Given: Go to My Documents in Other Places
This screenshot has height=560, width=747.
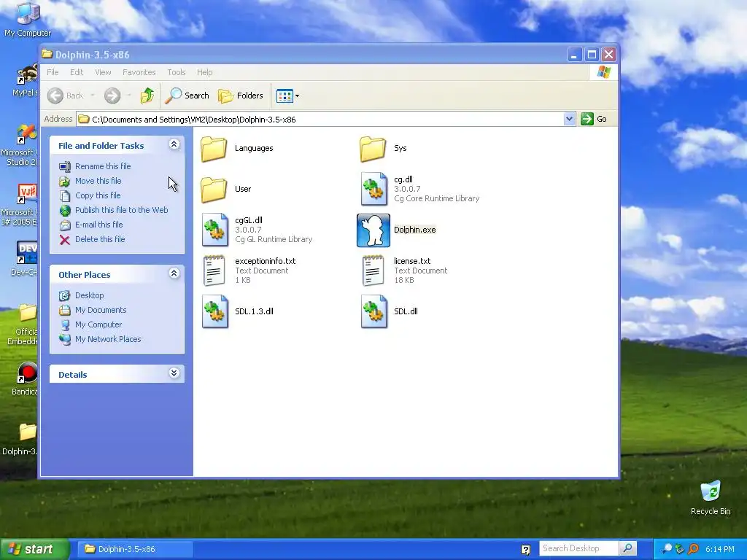Looking at the screenshot, I should click(x=101, y=310).
